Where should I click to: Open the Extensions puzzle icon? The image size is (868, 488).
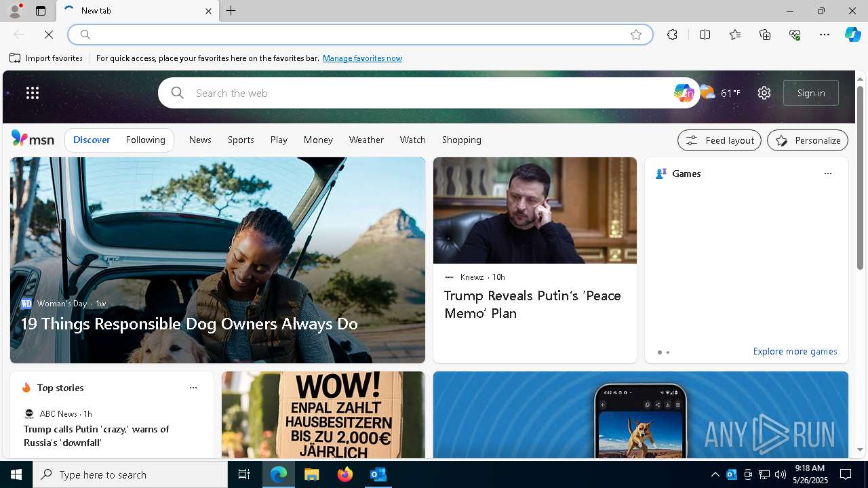[x=672, y=35]
